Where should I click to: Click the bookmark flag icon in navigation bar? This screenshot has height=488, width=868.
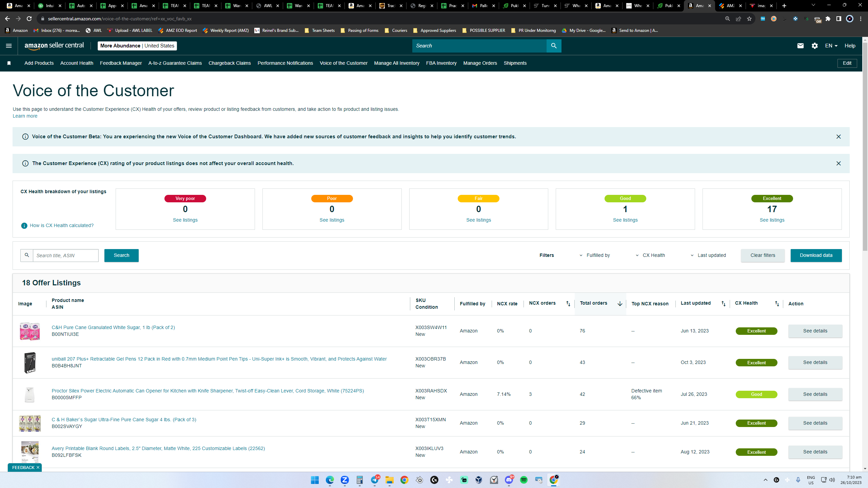[x=9, y=63]
